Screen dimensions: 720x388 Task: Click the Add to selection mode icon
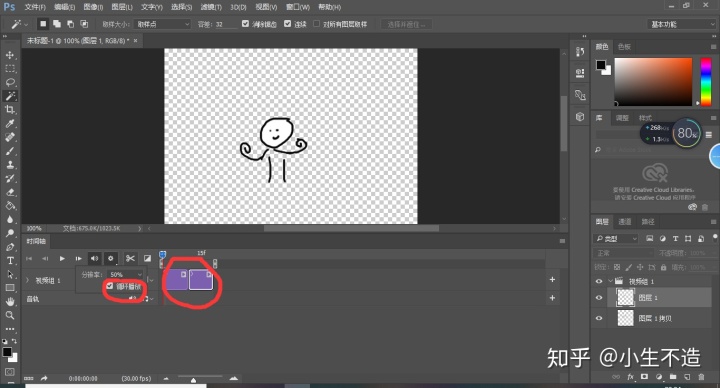click(x=56, y=24)
